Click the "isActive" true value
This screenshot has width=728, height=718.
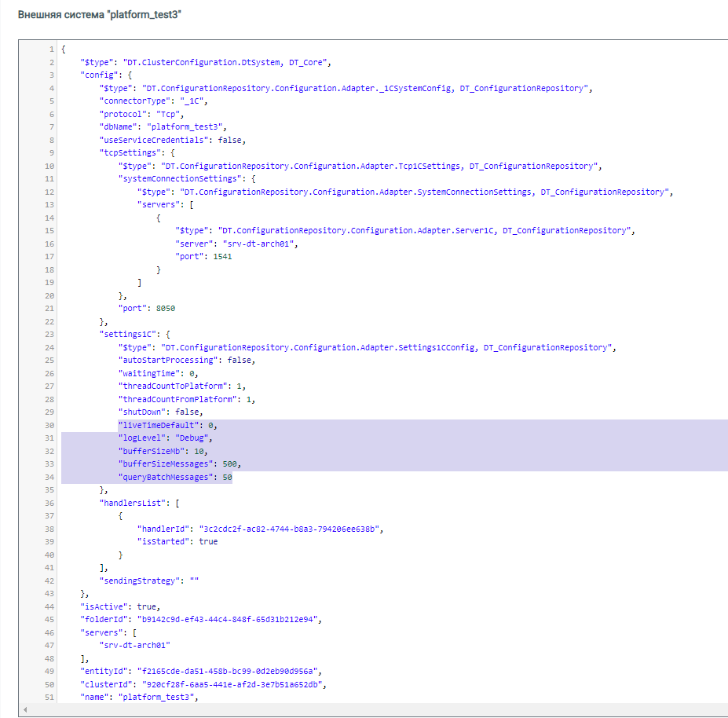coord(147,606)
